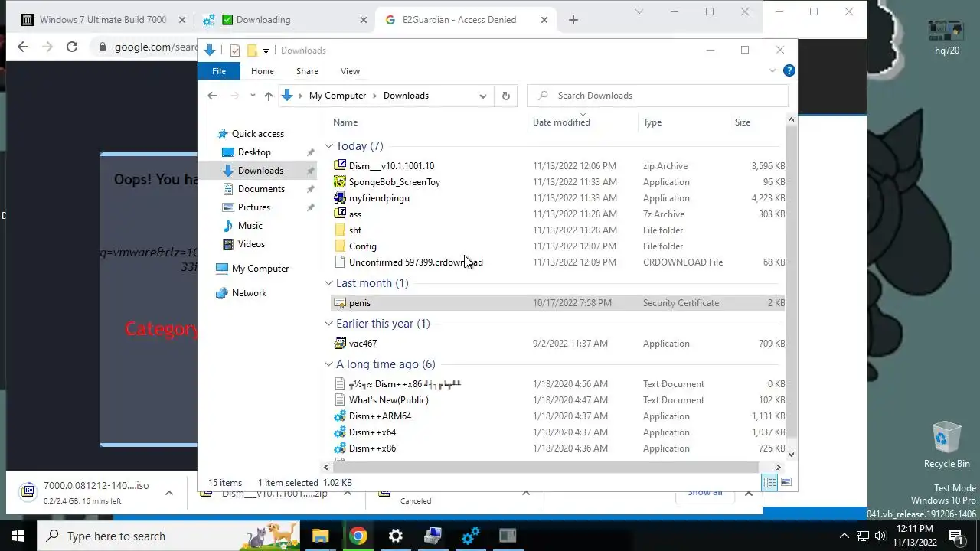Collapse the A long time ago (6) group

328,364
